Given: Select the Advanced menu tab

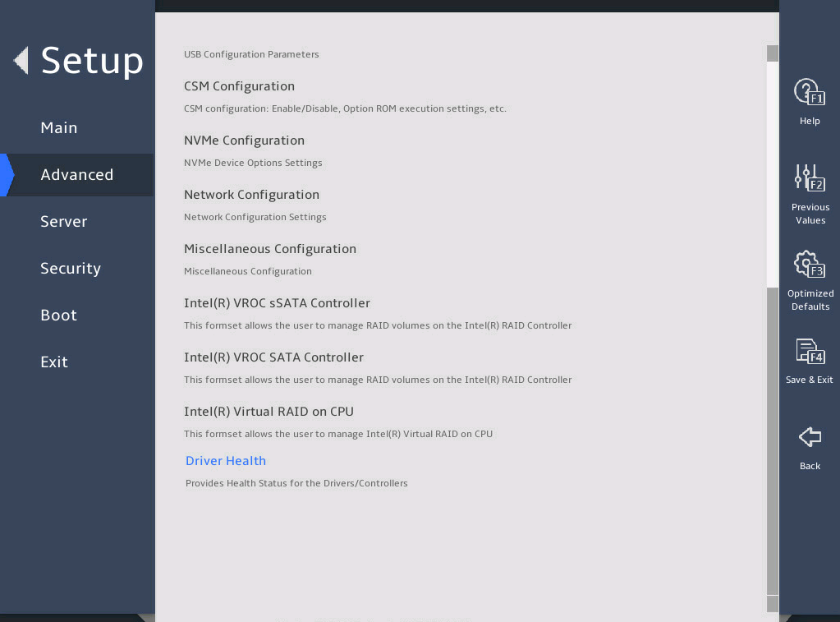Looking at the screenshot, I should click(x=77, y=175).
